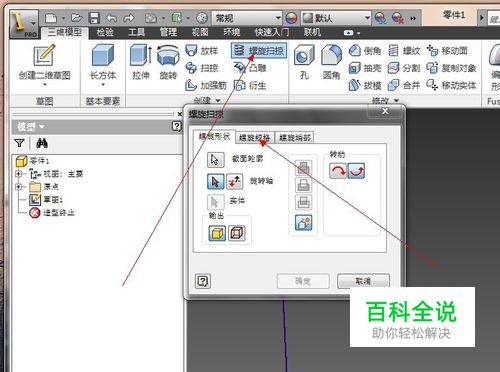Open dropdown under 创建二维草图
500x372 pixels.
point(45,85)
